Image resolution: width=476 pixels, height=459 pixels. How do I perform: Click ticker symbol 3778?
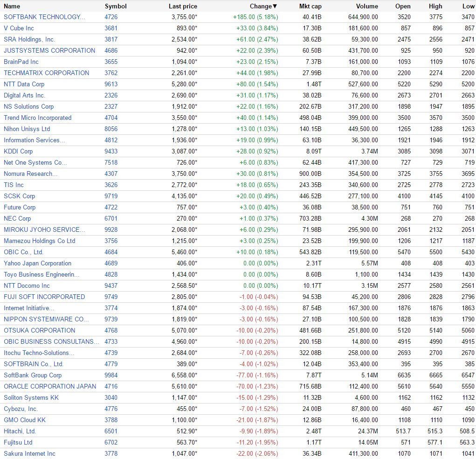point(111,454)
